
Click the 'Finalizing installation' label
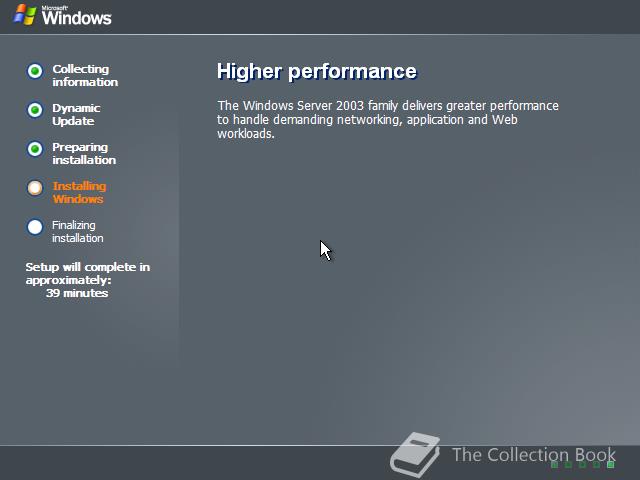pyautogui.click(x=78, y=231)
